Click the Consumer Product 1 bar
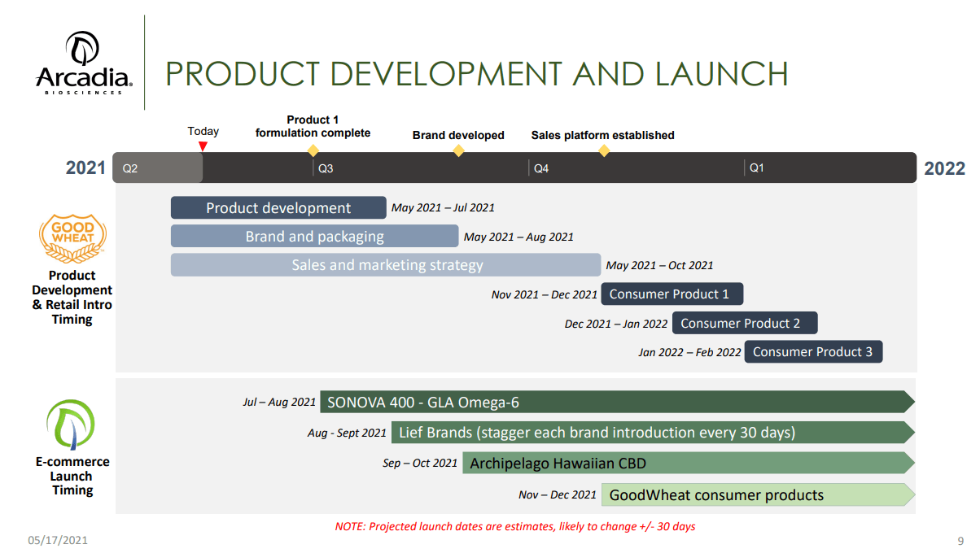Viewport: 980px width, 553px height. [672, 294]
